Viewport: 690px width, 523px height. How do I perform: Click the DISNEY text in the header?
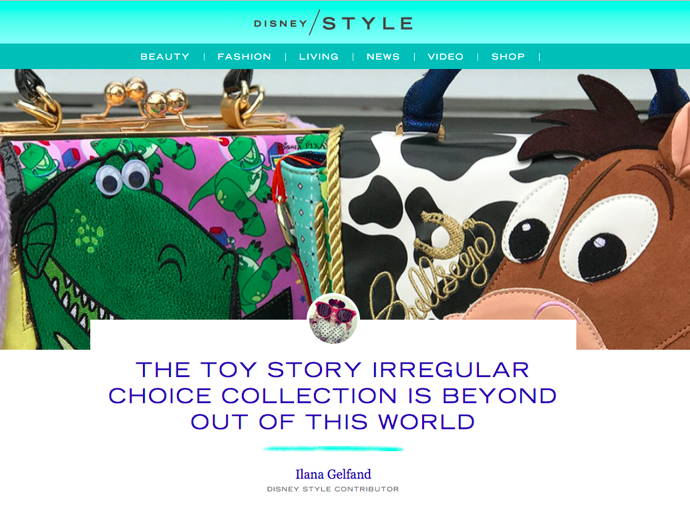coord(280,23)
